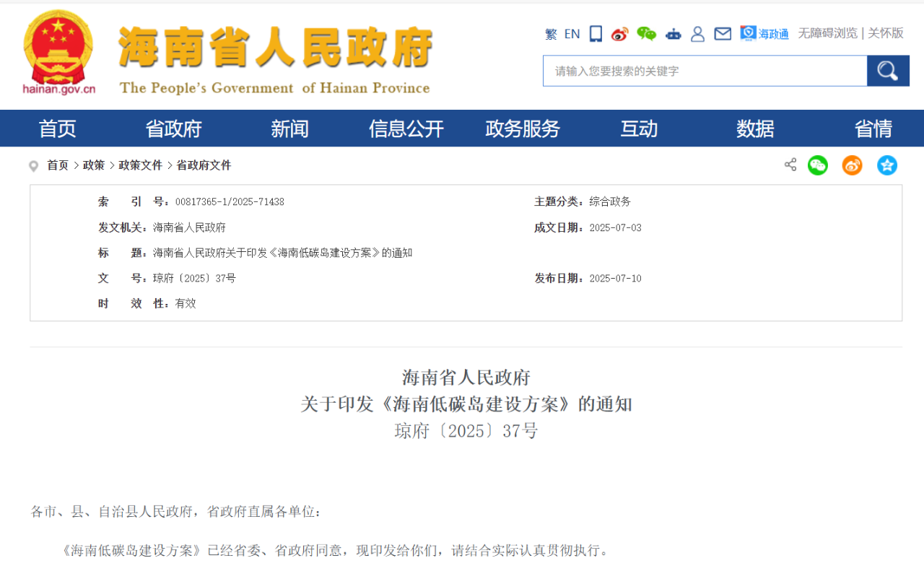
Task: Click the gray share nodes icon
Action: [790, 165]
